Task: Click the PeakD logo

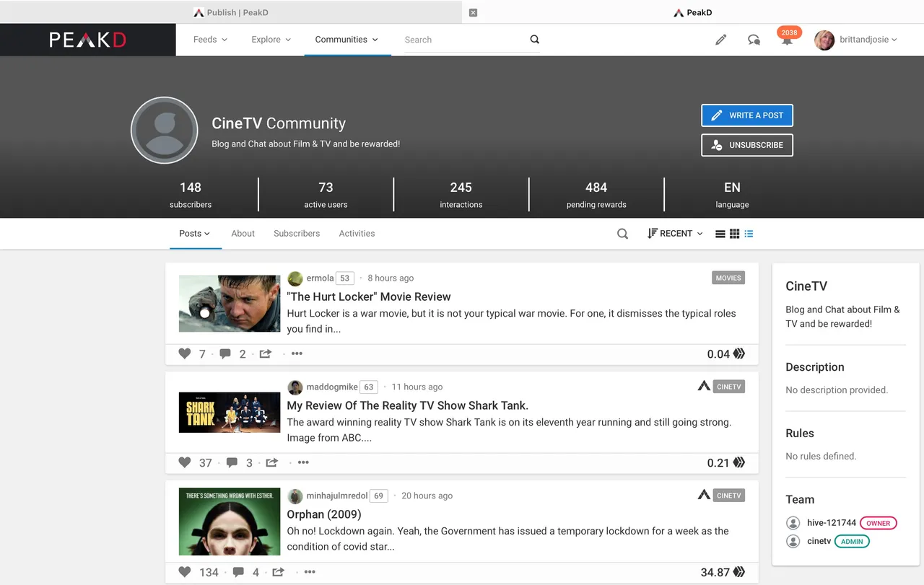Action: pyautogui.click(x=87, y=40)
